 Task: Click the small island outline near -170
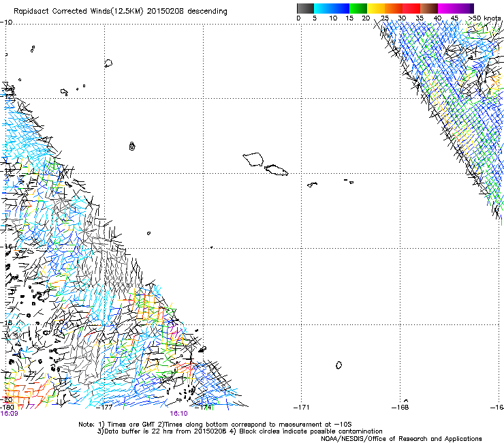tap(338, 365)
